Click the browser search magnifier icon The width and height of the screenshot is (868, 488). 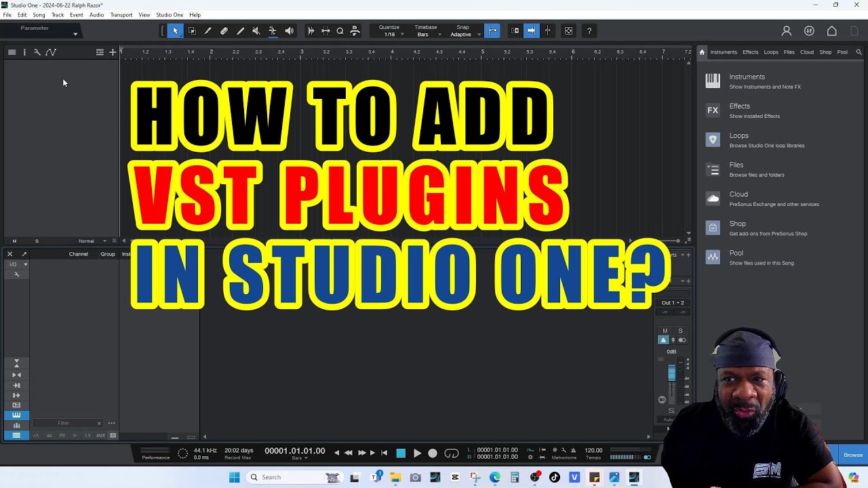(x=859, y=52)
